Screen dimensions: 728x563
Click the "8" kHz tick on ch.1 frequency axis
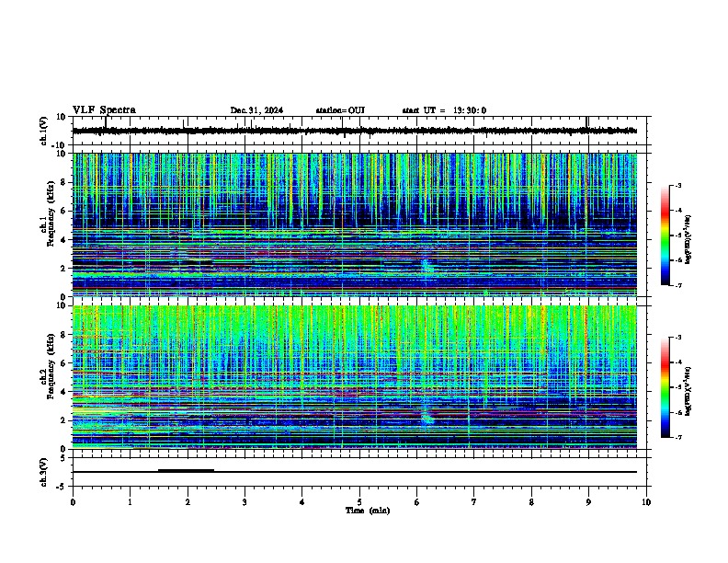63,182
